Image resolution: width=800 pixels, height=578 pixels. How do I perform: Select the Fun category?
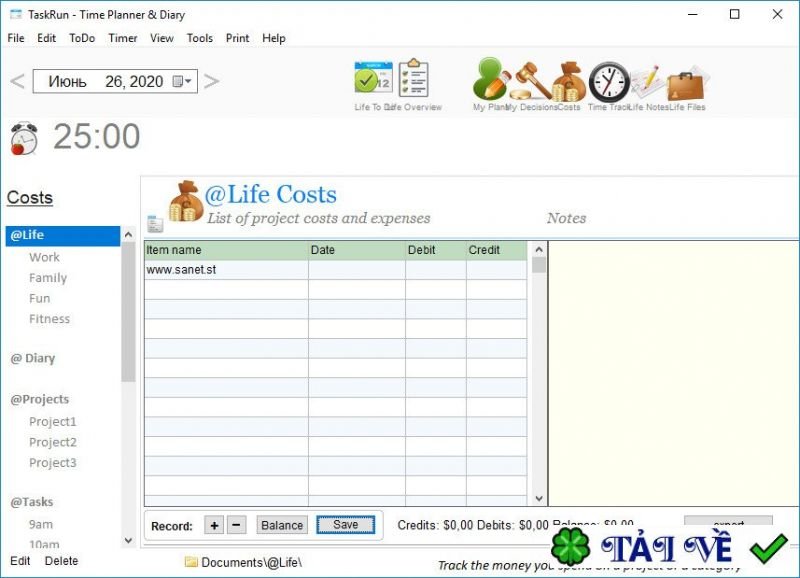click(39, 298)
